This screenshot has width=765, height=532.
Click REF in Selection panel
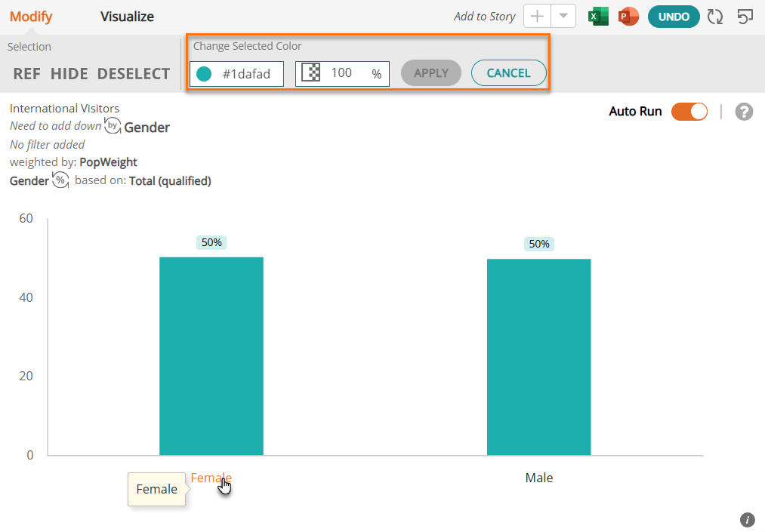(x=27, y=74)
